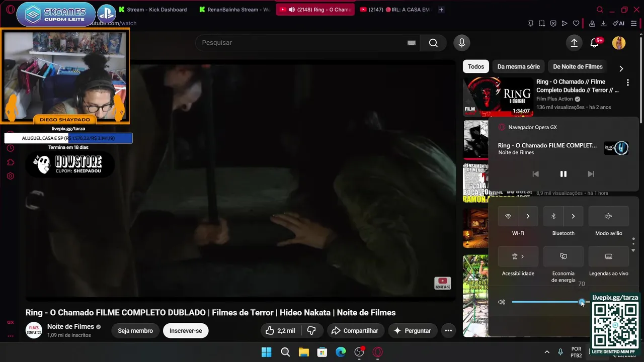The width and height of the screenshot is (644, 362).
Task: Expand Bluetooth devices list arrow
Action: coord(573,216)
